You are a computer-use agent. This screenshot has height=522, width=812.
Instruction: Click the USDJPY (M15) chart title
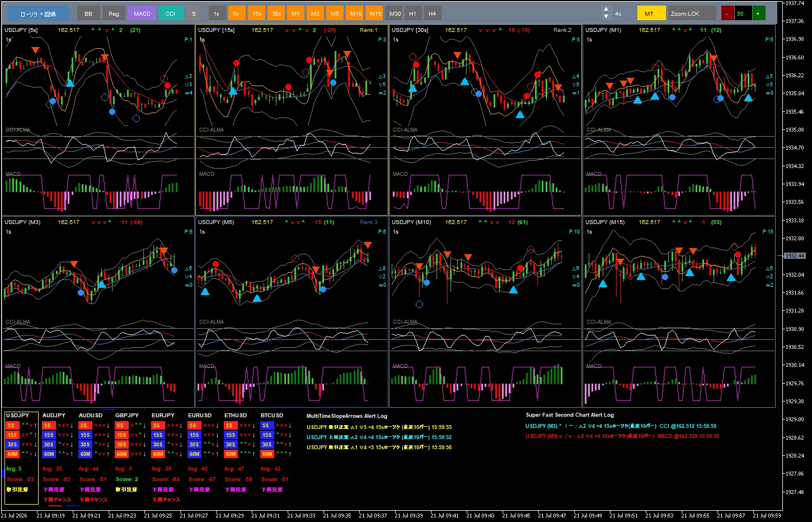pyautogui.click(x=605, y=222)
